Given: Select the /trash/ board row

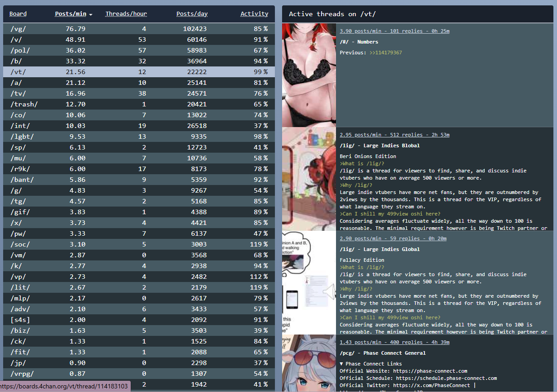Looking at the screenshot, I should tap(139, 104).
